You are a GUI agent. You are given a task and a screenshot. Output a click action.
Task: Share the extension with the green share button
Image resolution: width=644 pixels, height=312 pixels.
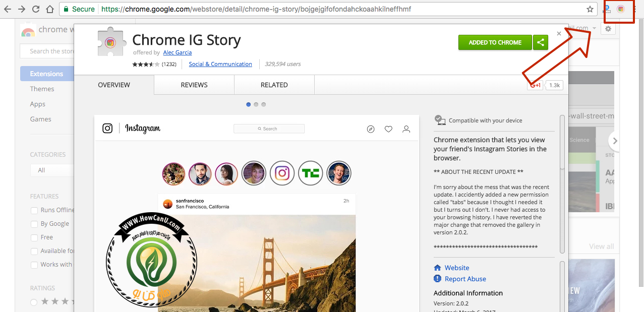540,42
